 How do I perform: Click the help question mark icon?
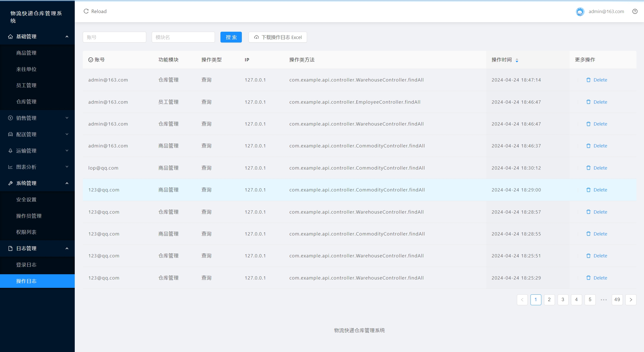[x=635, y=11]
